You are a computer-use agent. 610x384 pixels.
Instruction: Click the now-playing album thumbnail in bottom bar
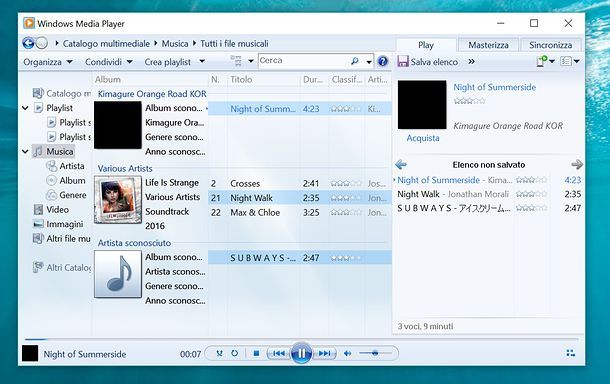pyautogui.click(x=30, y=353)
